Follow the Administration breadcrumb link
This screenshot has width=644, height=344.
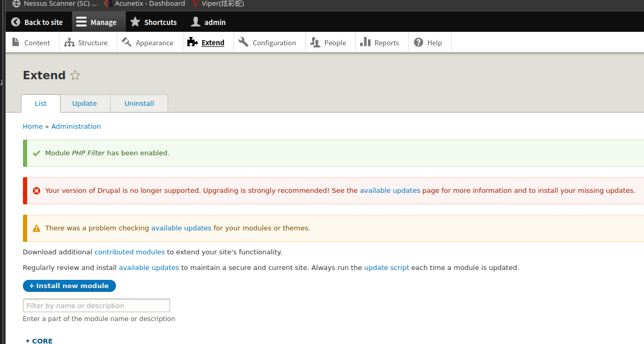pos(76,126)
